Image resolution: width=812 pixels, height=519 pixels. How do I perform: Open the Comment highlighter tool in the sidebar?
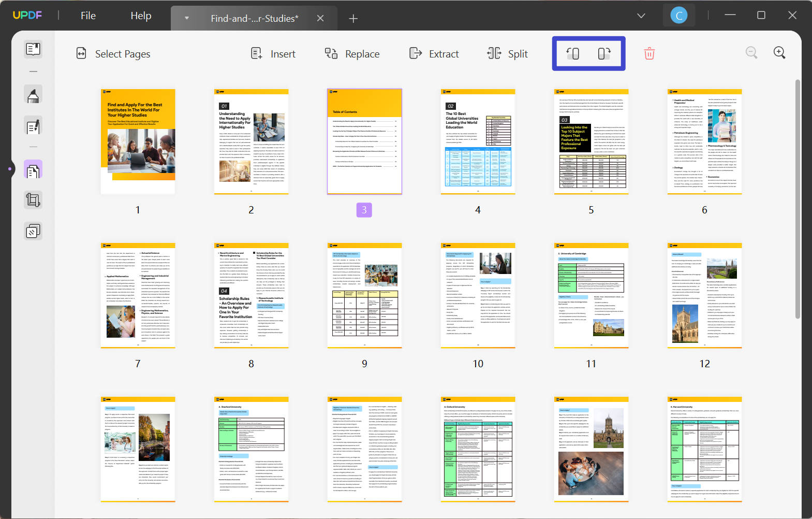pos(33,95)
